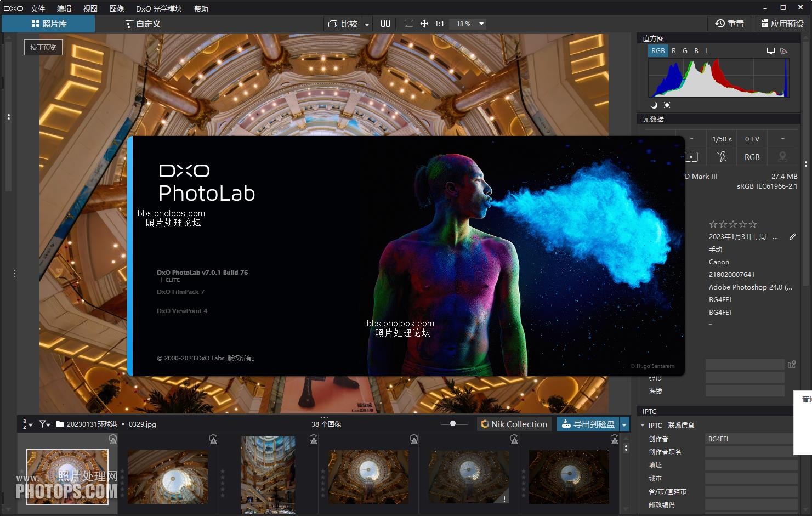Open the export options dropdown arrow

click(624, 424)
